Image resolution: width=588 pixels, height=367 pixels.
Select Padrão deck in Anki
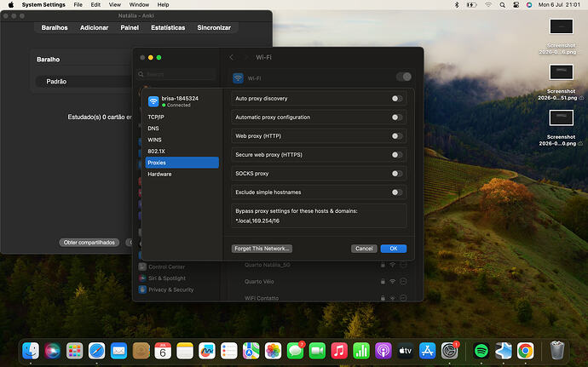tap(56, 82)
